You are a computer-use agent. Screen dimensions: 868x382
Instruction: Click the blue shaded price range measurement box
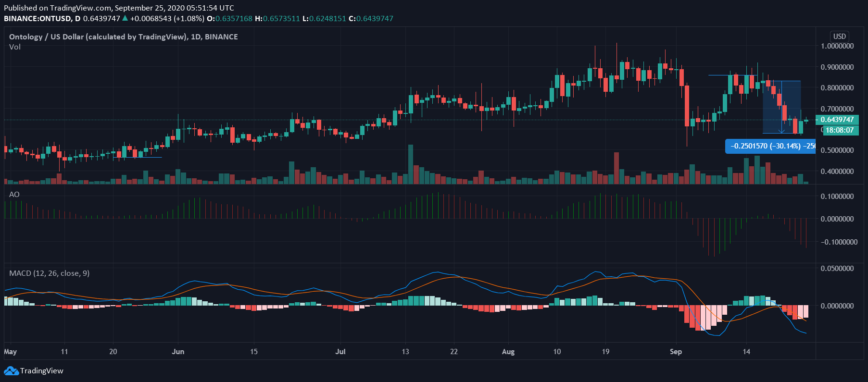pos(781,107)
